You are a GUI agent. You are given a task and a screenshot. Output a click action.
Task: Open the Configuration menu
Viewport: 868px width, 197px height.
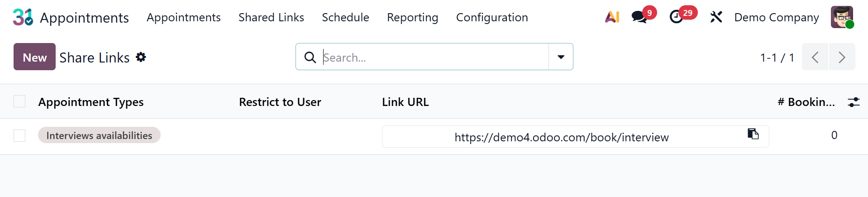pyautogui.click(x=491, y=17)
